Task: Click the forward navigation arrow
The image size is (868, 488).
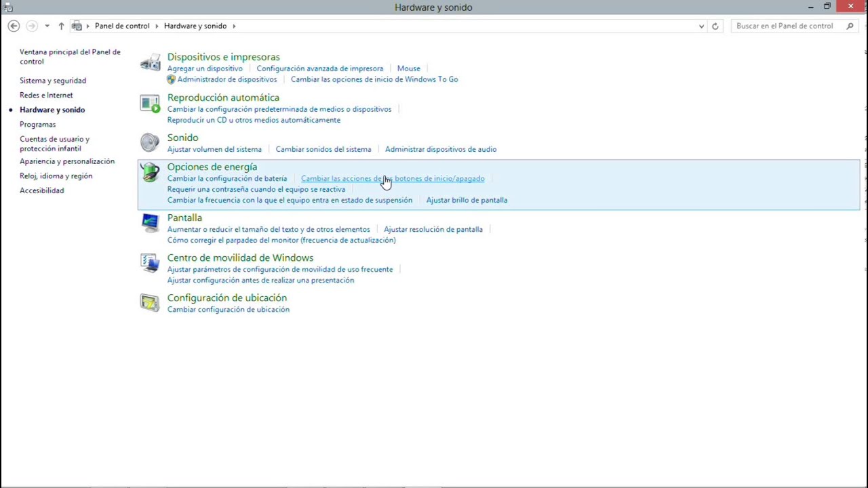Action: [x=32, y=26]
